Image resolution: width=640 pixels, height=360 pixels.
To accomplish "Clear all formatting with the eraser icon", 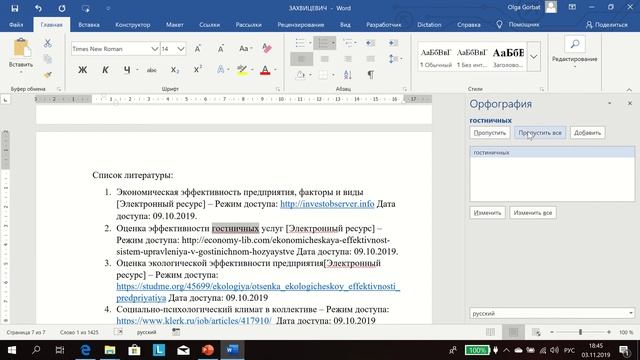I will (267, 49).
